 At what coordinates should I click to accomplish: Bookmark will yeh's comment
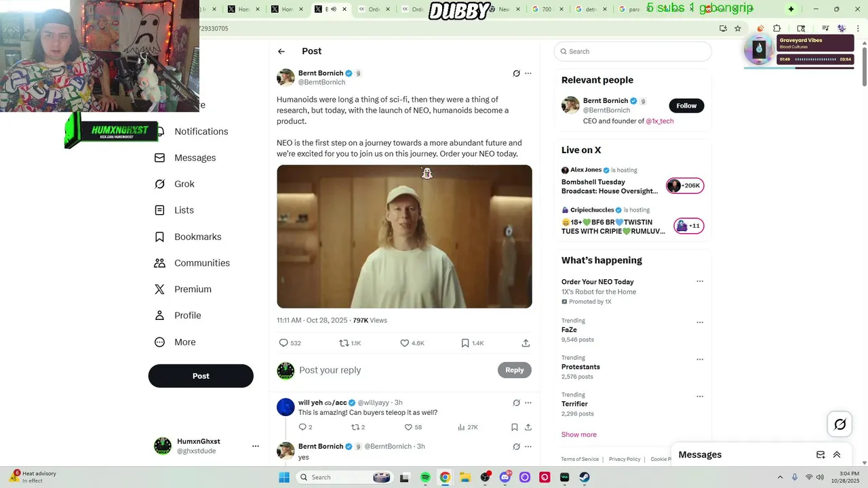click(x=515, y=427)
